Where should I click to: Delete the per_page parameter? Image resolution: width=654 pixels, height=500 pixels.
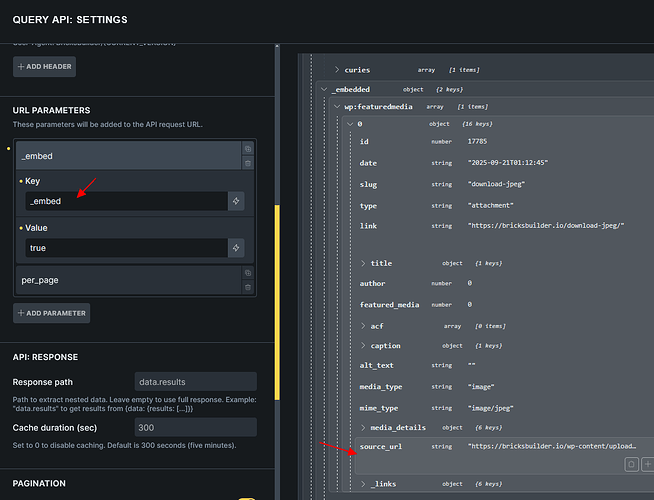tap(248, 287)
